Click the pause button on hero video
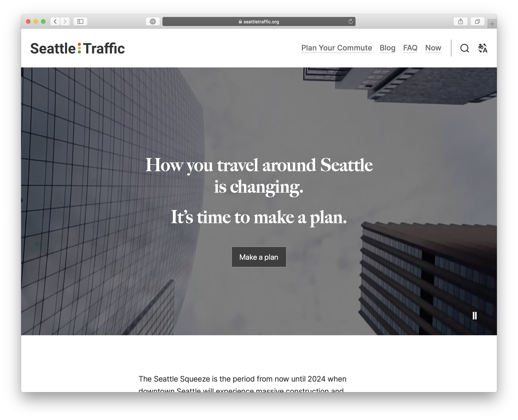Screen dimensions: 518x420 (475, 315)
